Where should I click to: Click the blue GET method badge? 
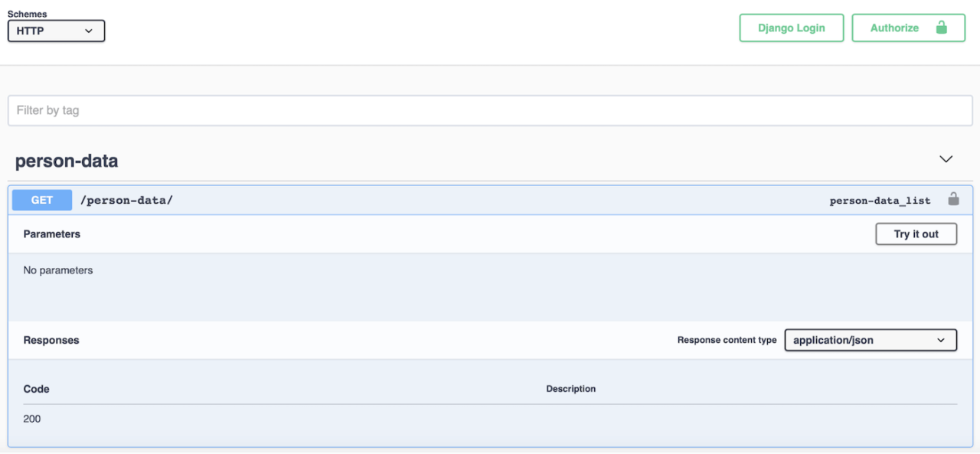(x=41, y=200)
